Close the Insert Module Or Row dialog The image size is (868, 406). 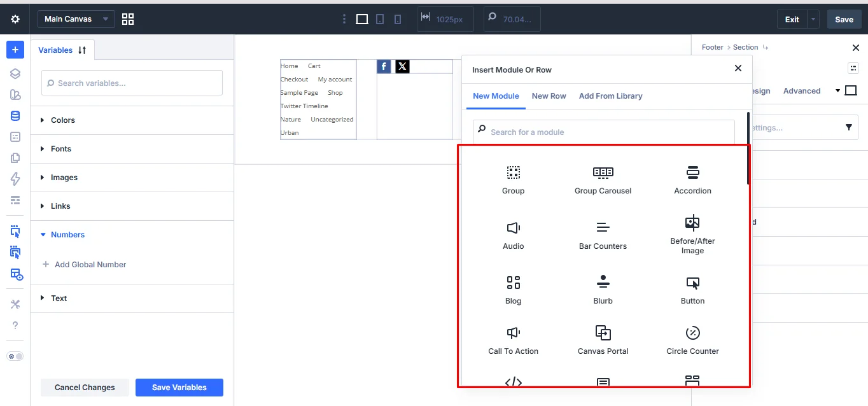(738, 68)
